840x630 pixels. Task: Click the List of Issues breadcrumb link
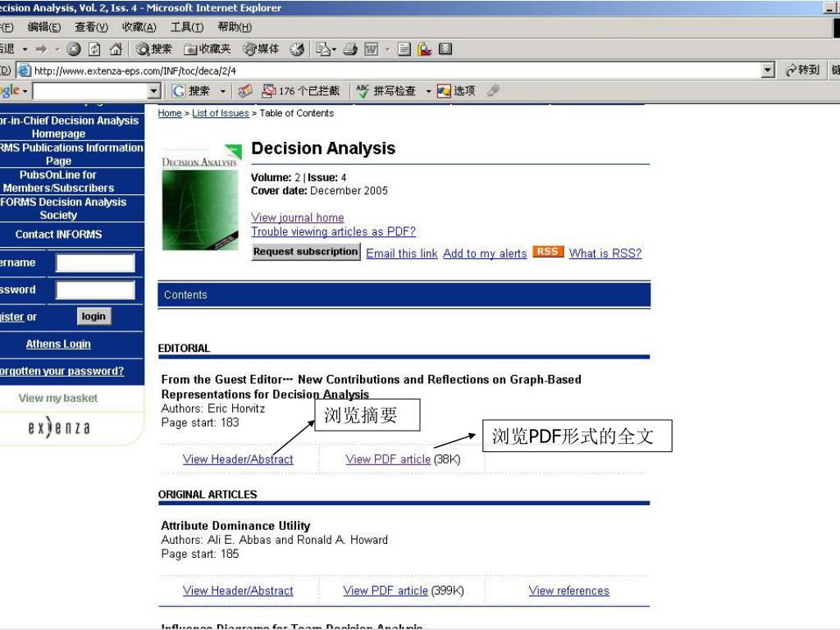click(220, 113)
